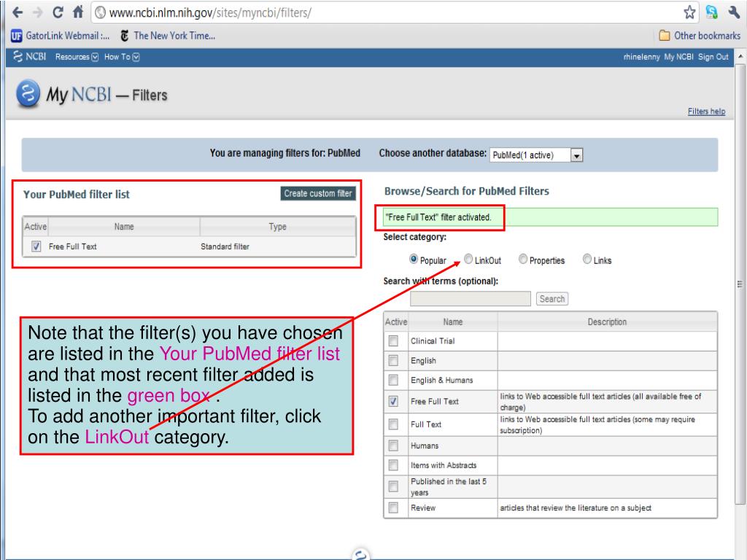Check the English & Humans filter checkbox
The image size is (747, 560).
pos(393,380)
